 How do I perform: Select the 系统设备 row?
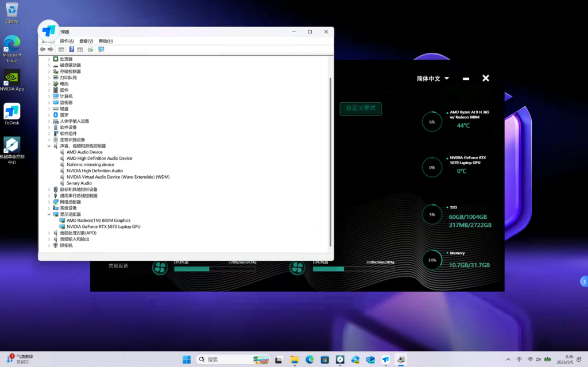point(68,208)
